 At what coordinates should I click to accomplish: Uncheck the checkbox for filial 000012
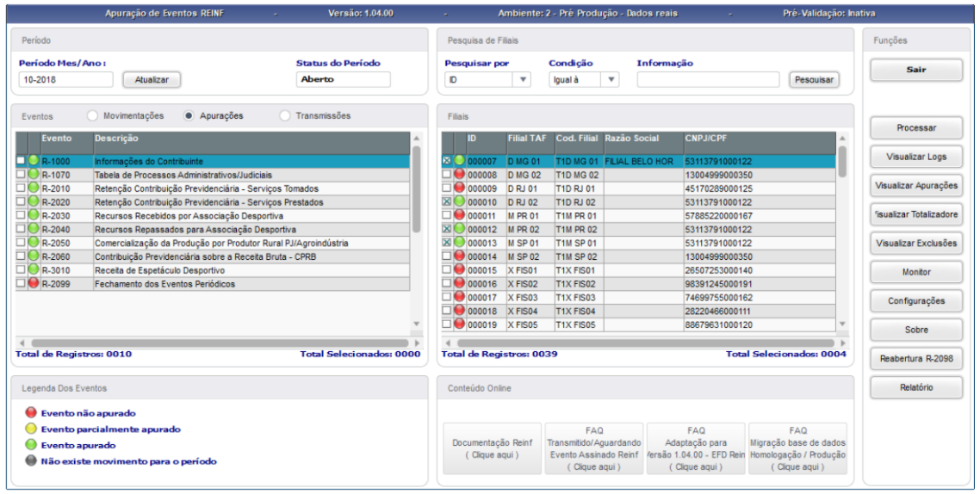[446, 229]
